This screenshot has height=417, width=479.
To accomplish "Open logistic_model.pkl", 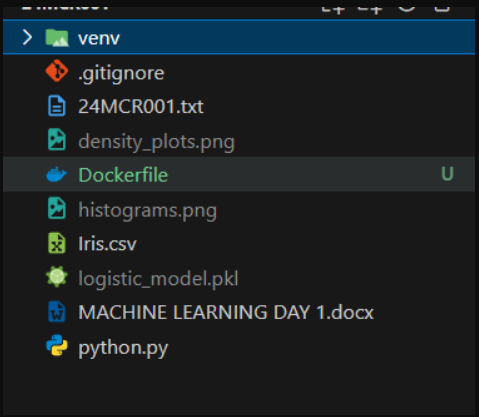I will tap(158, 278).
